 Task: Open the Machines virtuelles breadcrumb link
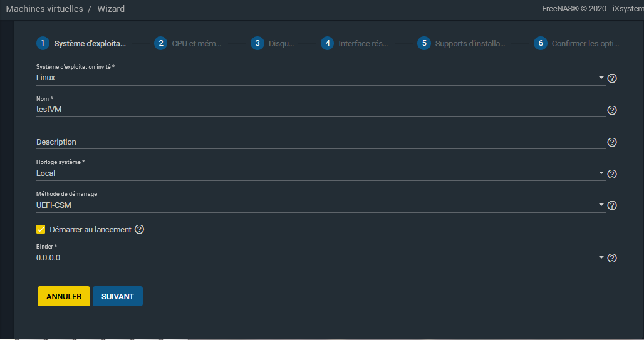pyautogui.click(x=44, y=9)
